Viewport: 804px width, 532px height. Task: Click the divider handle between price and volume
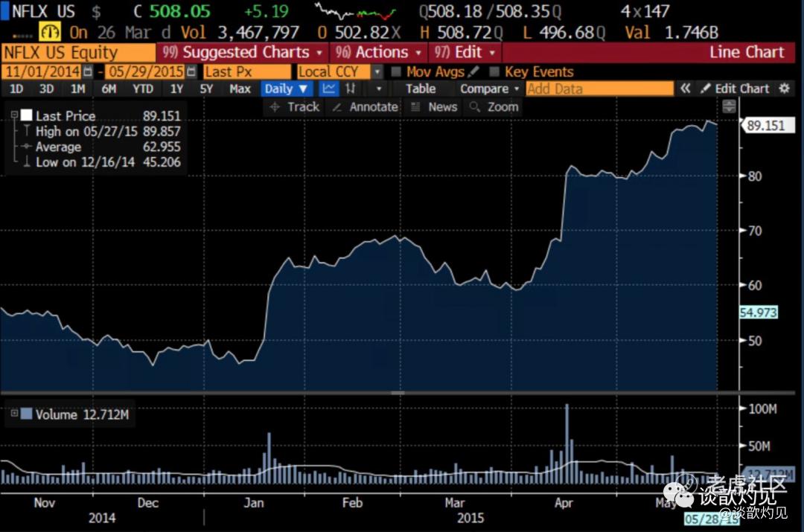click(398, 393)
